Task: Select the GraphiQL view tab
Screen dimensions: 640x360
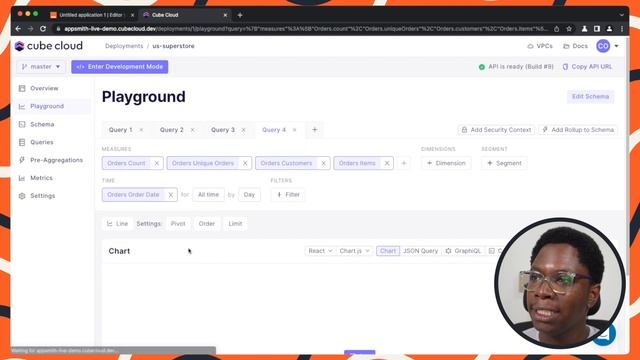Action: click(463, 251)
